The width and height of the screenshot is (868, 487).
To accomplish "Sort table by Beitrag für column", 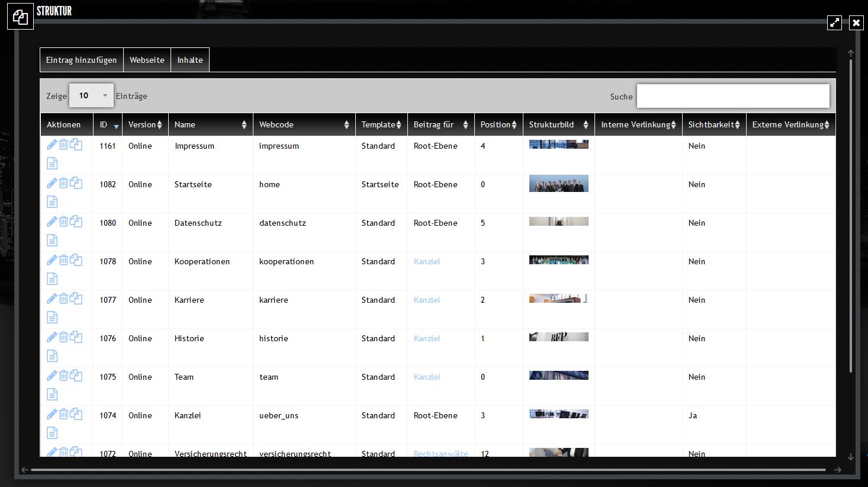I will (x=441, y=124).
